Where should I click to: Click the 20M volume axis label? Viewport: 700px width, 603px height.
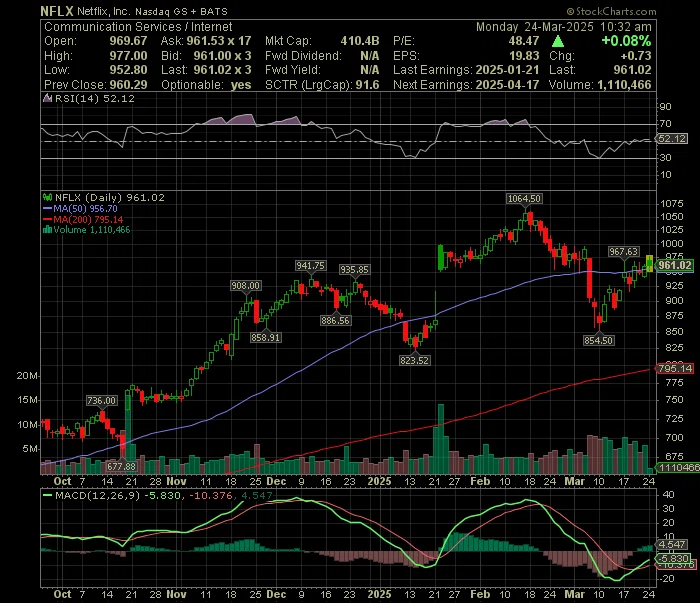coord(27,375)
